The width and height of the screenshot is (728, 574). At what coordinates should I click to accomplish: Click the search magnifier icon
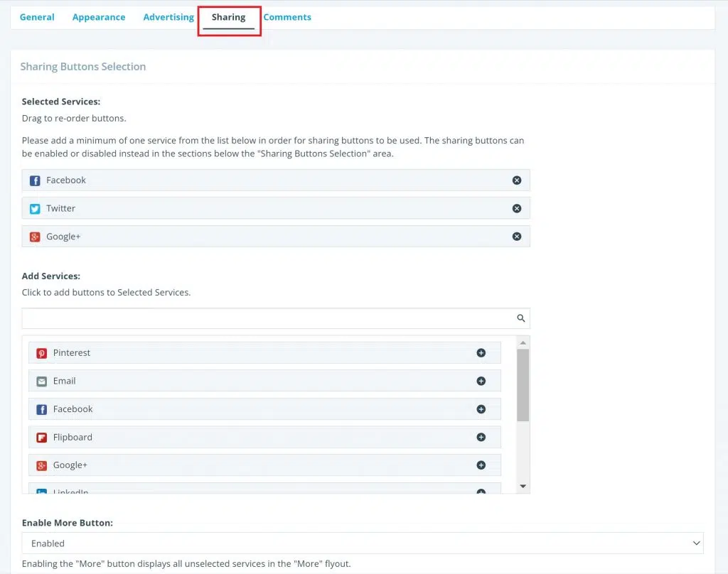tap(521, 318)
